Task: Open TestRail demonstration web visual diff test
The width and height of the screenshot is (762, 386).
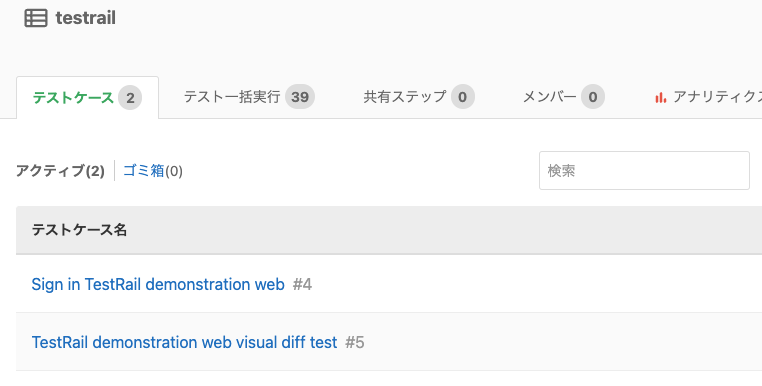Action: 184,342
